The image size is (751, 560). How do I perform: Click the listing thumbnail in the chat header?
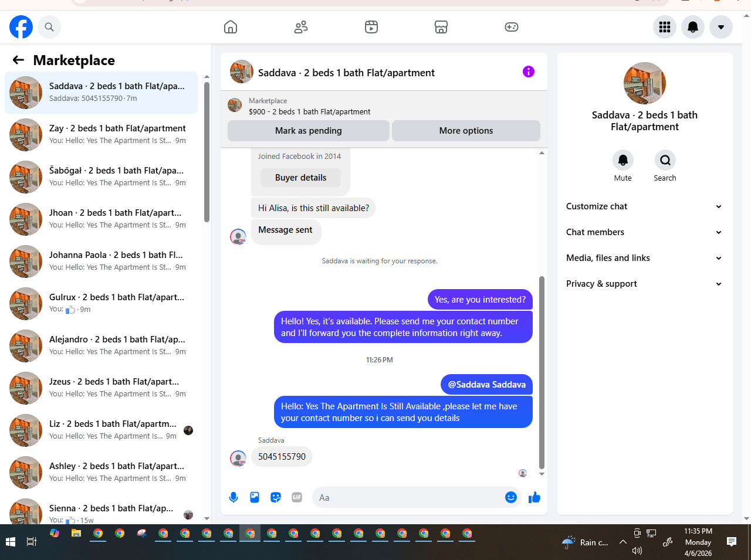[x=242, y=72]
